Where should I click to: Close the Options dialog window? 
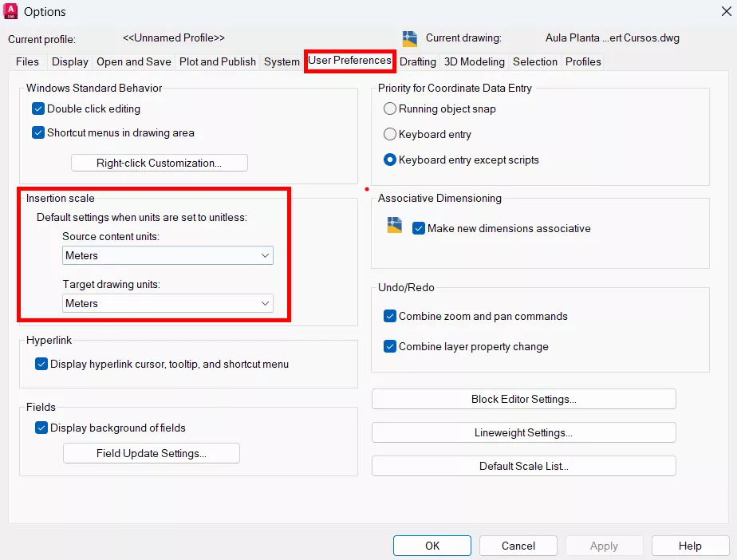[726, 11]
